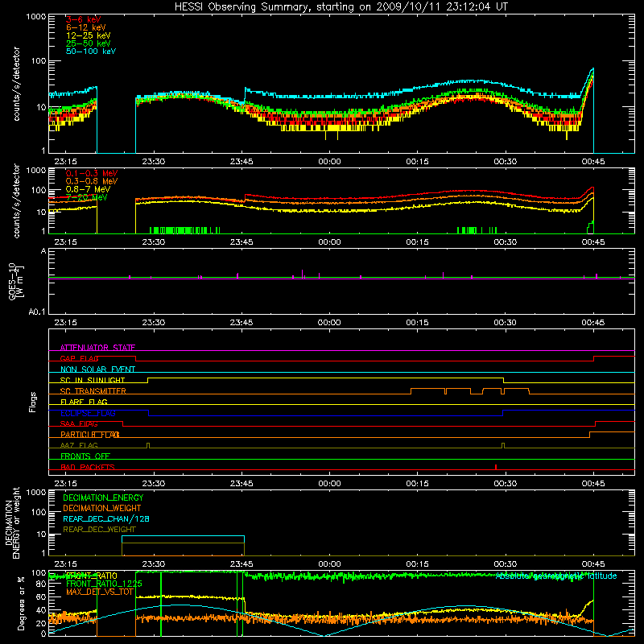The height and width of the screenshot is (644, 644).
Task: Click the Degrees or % axis label
Action: (21, 603)
